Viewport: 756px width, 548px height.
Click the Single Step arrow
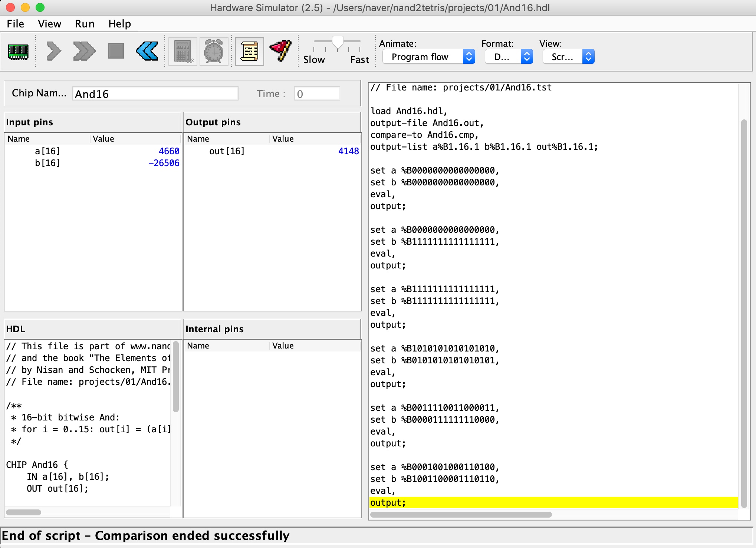(x=54, y=51)
